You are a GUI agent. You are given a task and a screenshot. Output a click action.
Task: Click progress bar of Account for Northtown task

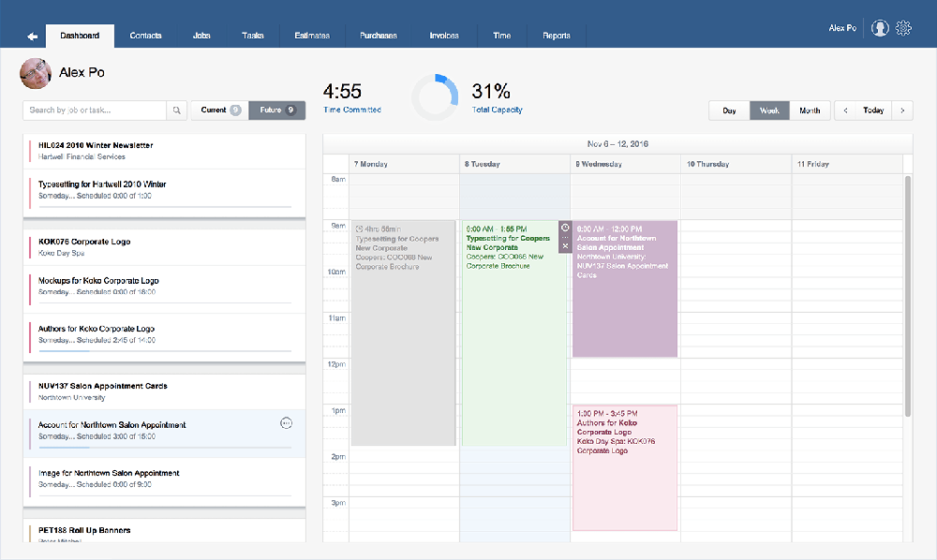(x=165, y=448)
